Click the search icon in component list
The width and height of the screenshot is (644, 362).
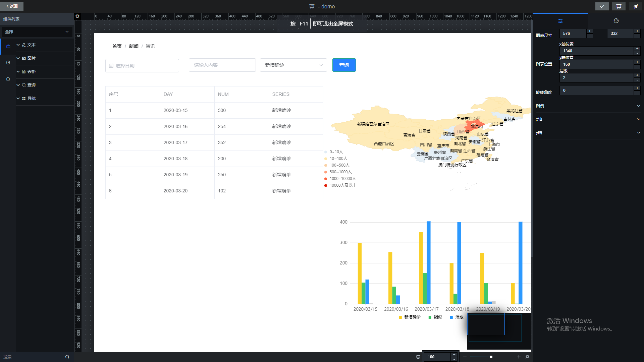67,357
